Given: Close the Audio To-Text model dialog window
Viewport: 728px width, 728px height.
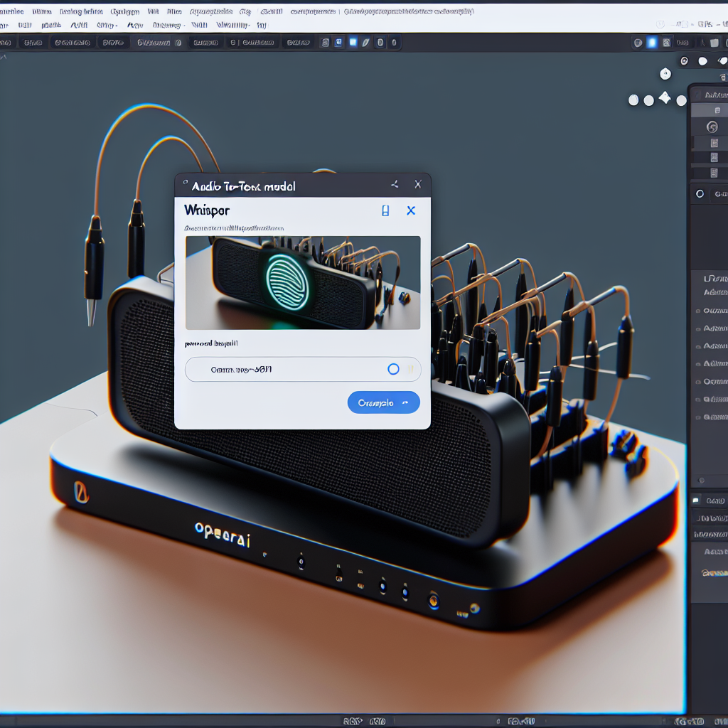Looking at the screenshot, I should [418, 184].
